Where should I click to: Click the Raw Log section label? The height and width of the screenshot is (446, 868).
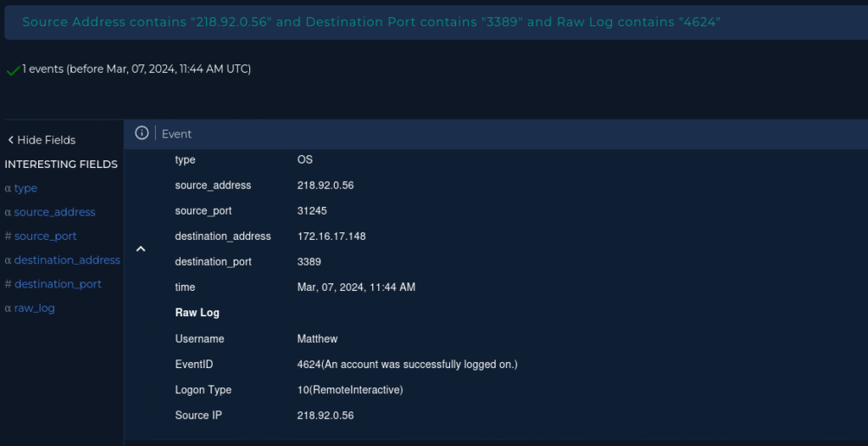pyautogui.click(x=197, y=313)
